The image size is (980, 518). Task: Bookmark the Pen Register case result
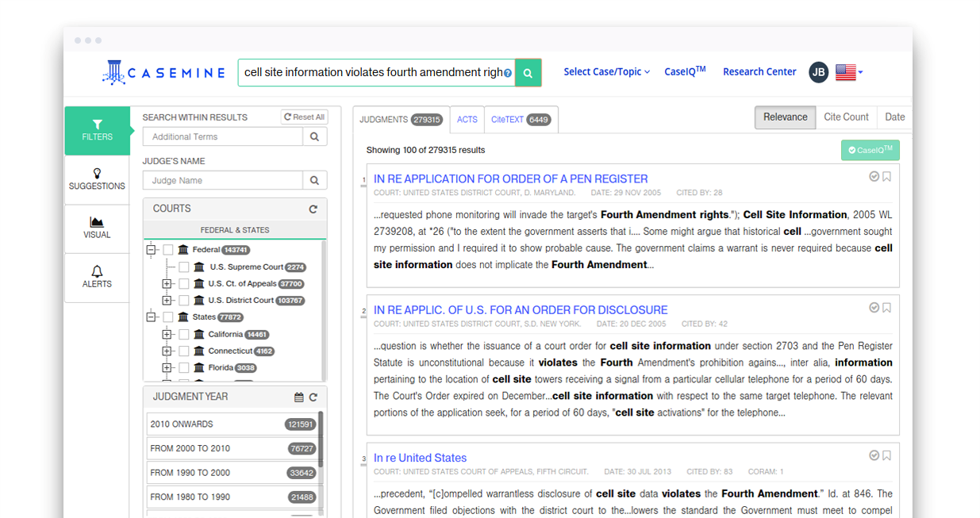click(886, 178)
